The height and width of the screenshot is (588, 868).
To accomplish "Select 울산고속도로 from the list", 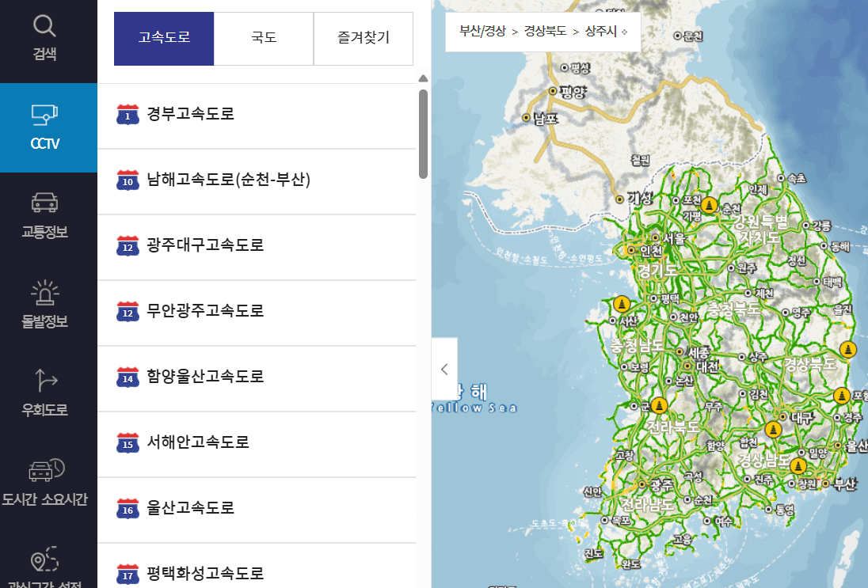I will tap(257, 510).
